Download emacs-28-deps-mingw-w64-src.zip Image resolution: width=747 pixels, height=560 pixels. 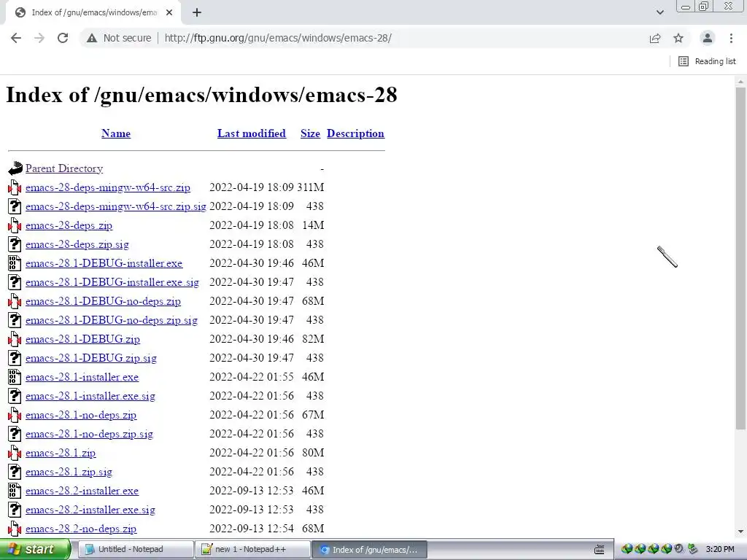pyautogui.click(x=108, y=187)
